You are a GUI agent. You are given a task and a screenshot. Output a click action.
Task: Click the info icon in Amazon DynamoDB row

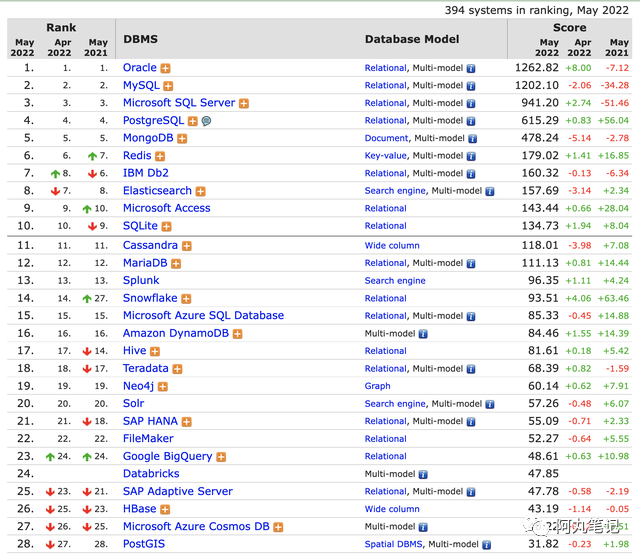point(423,334)
